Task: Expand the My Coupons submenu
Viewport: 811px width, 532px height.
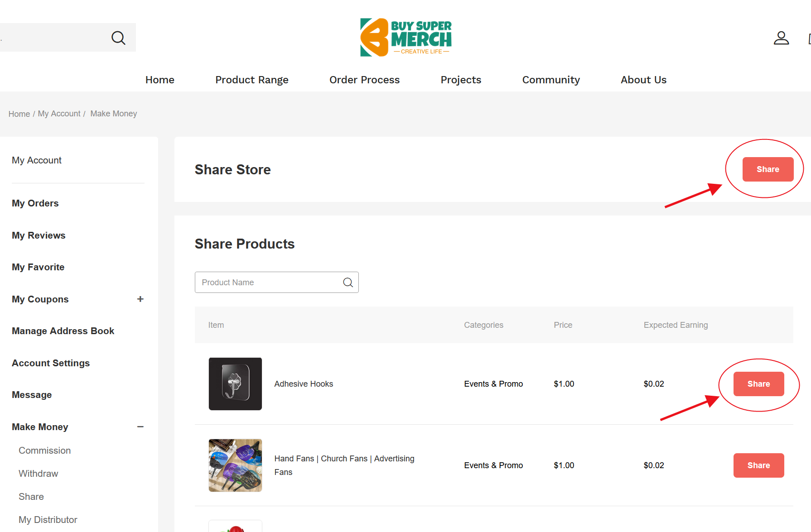Action: point(140,299)
